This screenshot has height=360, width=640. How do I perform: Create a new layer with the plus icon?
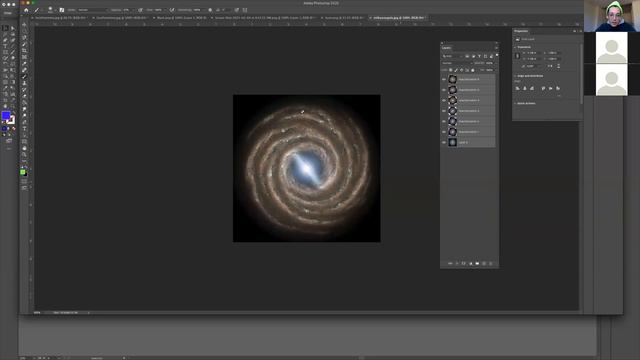[484, 264]
